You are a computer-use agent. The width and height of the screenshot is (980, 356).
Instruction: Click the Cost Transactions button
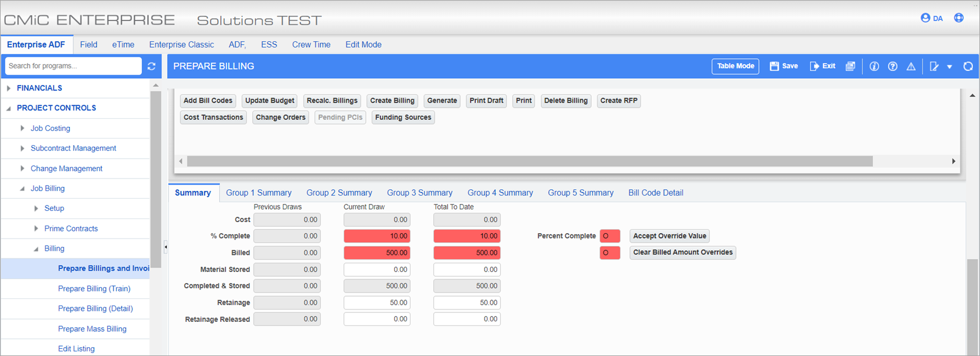213,117
